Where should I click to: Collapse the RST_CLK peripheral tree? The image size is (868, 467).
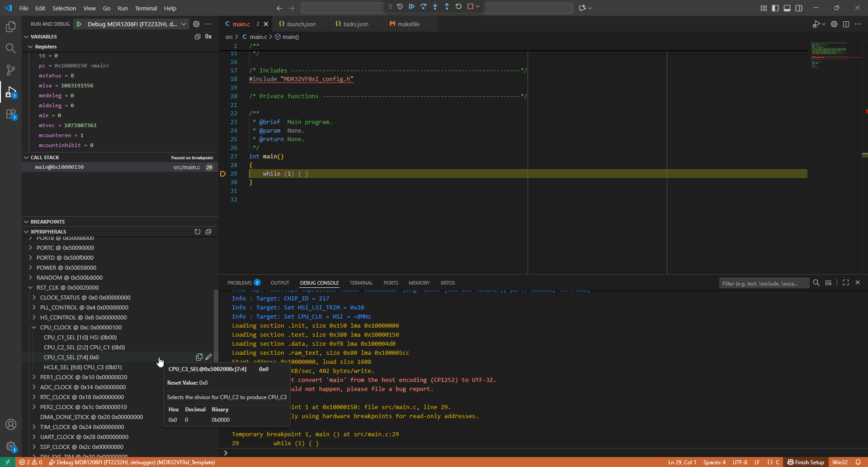pyautogui.click(x=30, y=288)
